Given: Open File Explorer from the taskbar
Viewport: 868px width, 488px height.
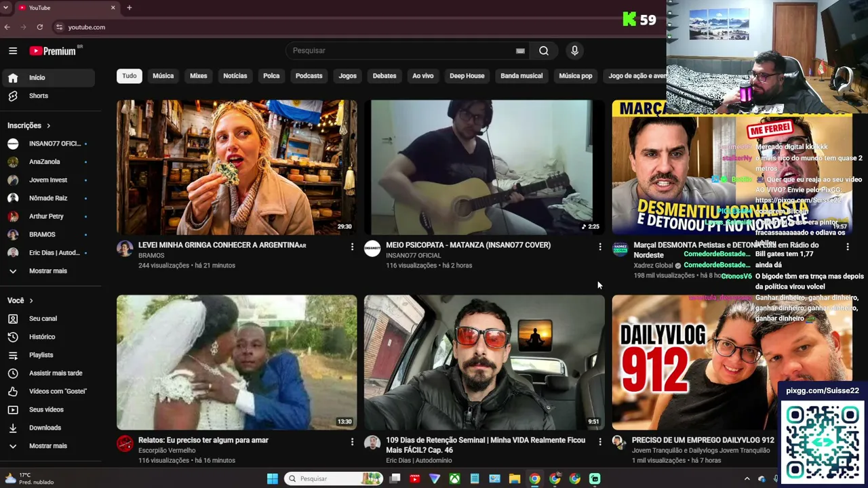Looking at the screenshot, I should pyautogui.click(x=515, y=479).
